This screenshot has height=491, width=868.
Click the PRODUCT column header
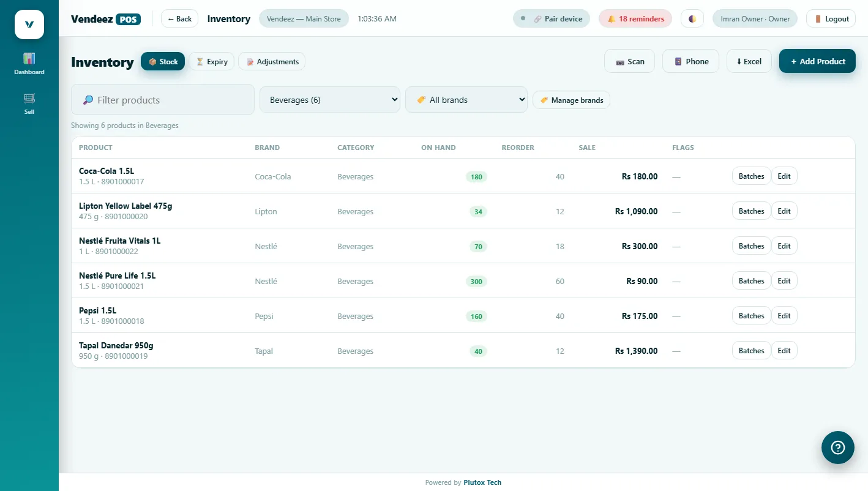click(x=95, y=148)
